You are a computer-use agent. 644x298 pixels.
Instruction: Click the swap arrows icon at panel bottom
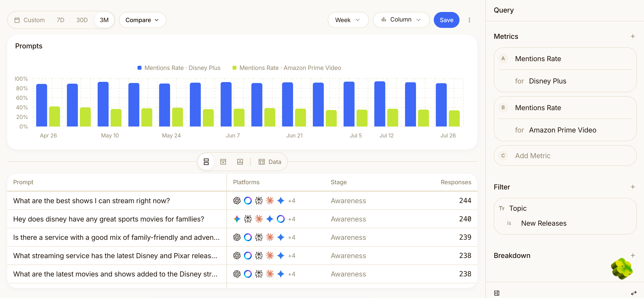(x=633, y=293)
